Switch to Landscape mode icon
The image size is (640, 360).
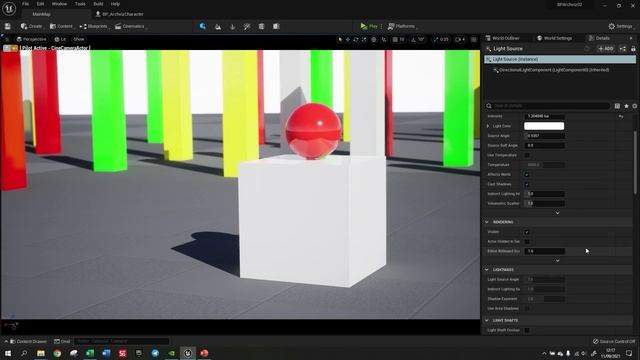click(218, 27)
